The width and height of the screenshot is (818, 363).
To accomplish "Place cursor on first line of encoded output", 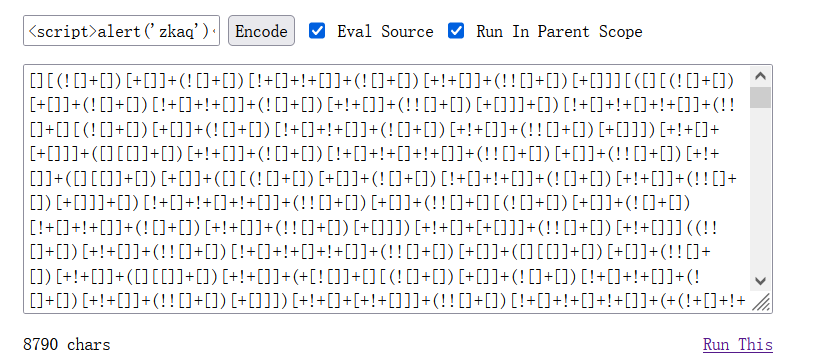I will [x=382, y=81].
